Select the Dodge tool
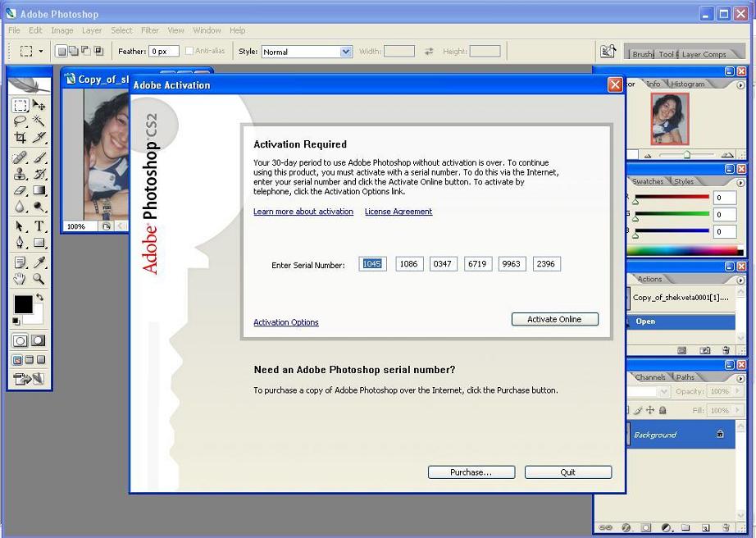Image resolution: width=756 pixels, height=538 pixels. [x=39, y=207]
